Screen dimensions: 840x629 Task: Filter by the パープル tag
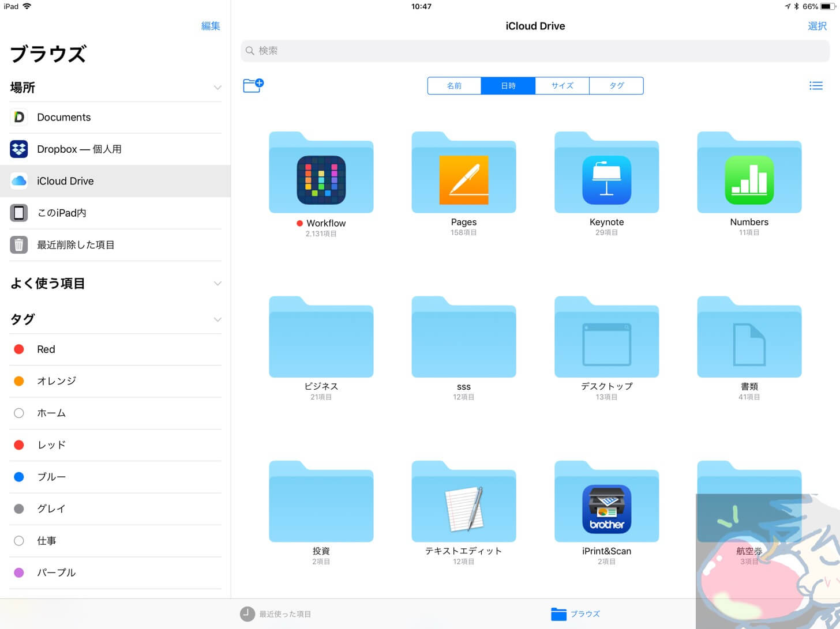[115, 572]
